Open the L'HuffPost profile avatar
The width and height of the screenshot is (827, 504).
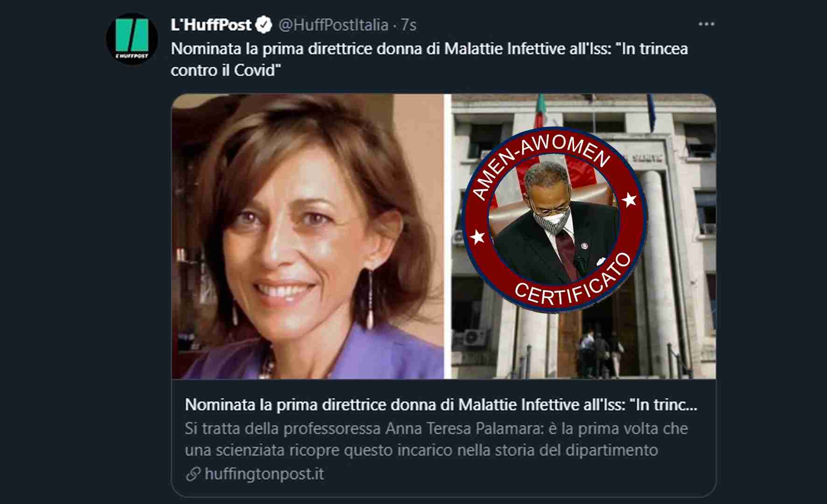tap(132, 39)
